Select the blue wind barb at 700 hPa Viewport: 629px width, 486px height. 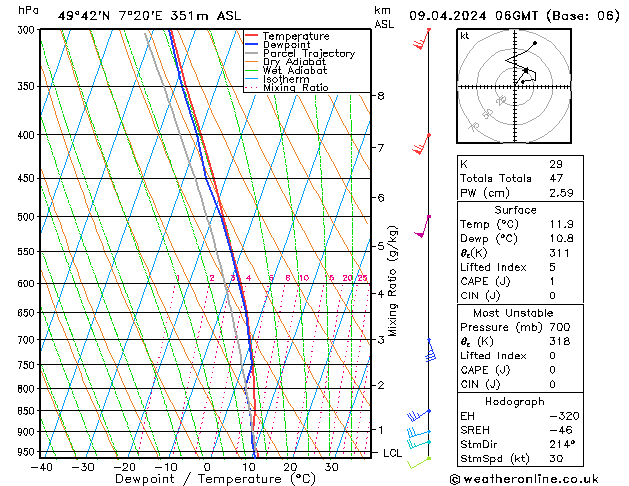point(430,349)
